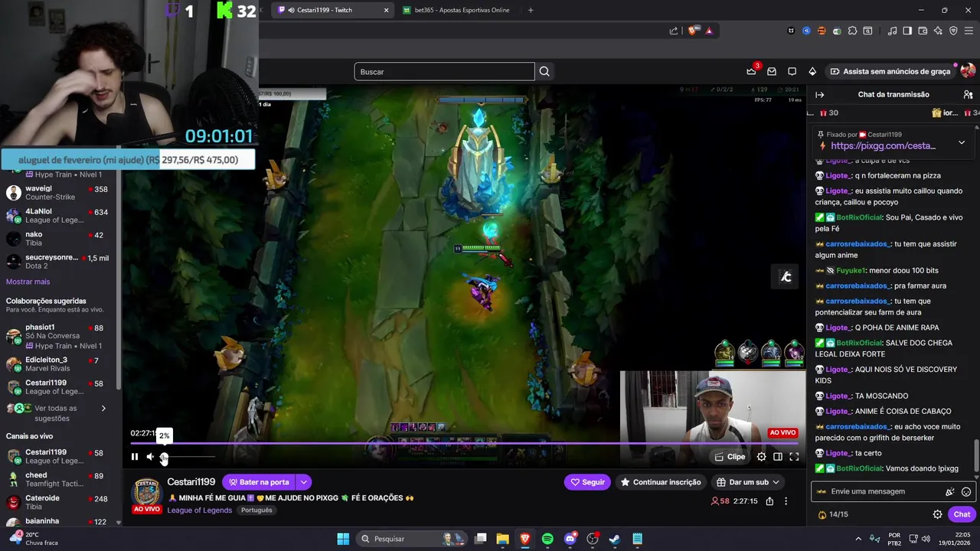Focus the Buscar search field
Screen dimensions: 980x551
click(x=444, y=72)
